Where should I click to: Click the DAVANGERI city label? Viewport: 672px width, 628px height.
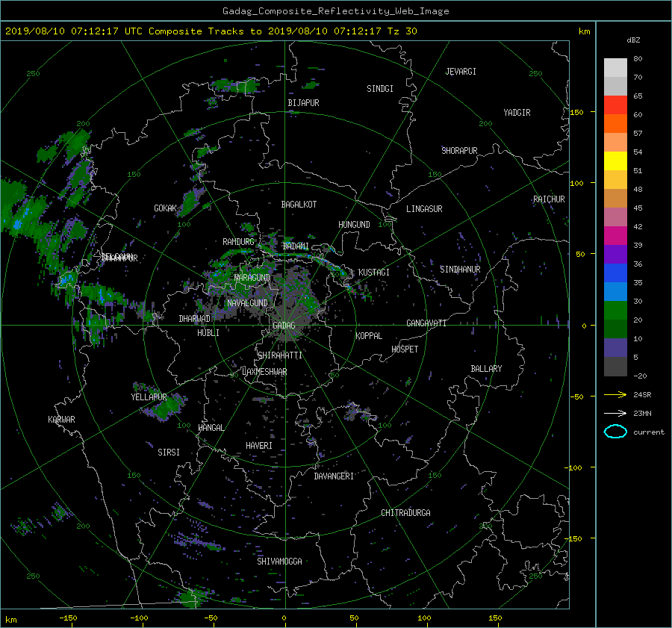(x=334, y=476)
